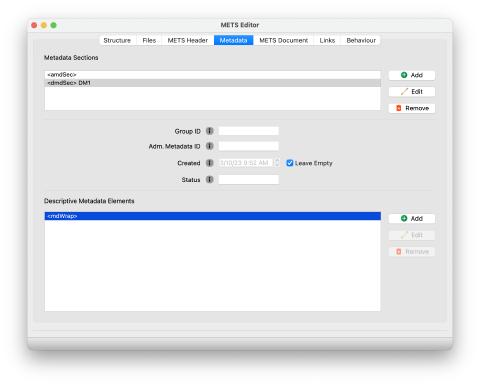Go to the Behaviour tab
The height and width of the screenshot is (386, 480).
tap(361, 40)
